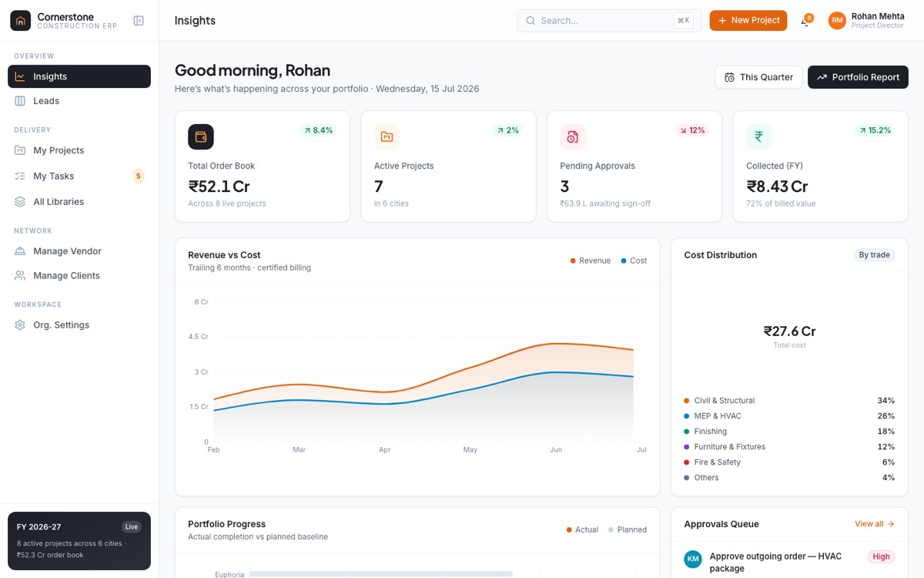Image resolution: width=924 pixels, height=578 pixels.
Task: Click the Active Projects folder icon
Action: click(387, 136)
